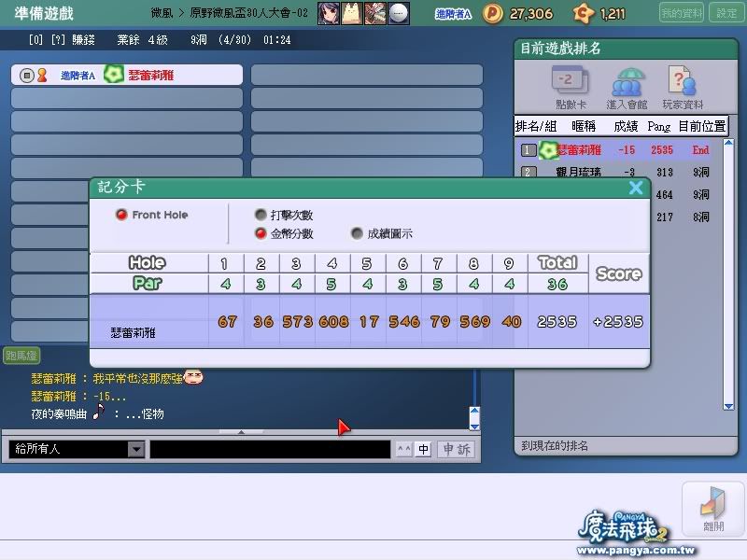
Task: Toggle the 中 input language button
Action: click(423, 449)
